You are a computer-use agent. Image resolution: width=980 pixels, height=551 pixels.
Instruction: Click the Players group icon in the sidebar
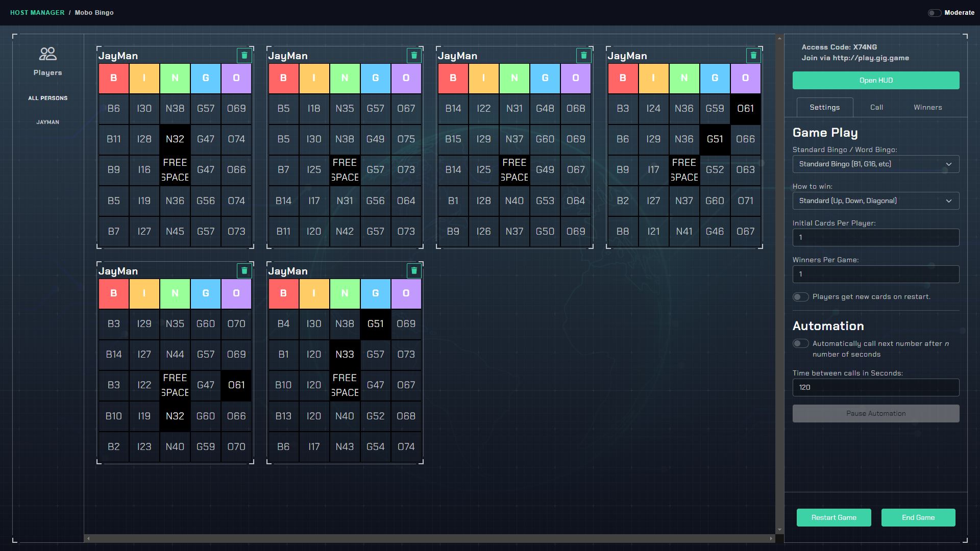click(x=47, y=54)
